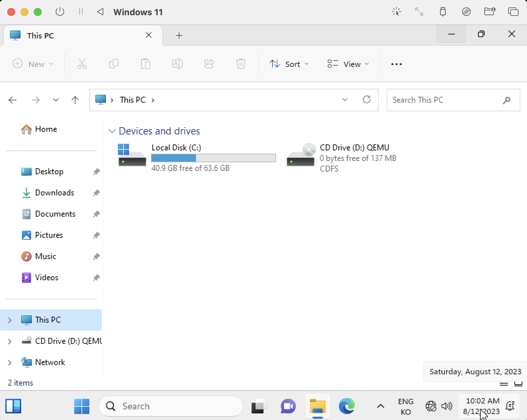The height and width of the screenshot is (420, 527).
Task: Select the This PC tab
Action: tap(83, 35)
